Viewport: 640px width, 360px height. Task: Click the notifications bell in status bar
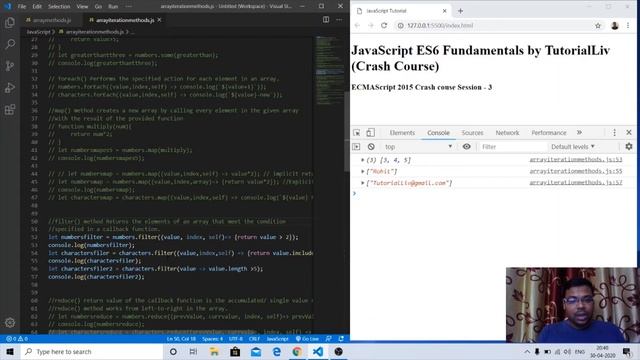(x=341, y=339)
